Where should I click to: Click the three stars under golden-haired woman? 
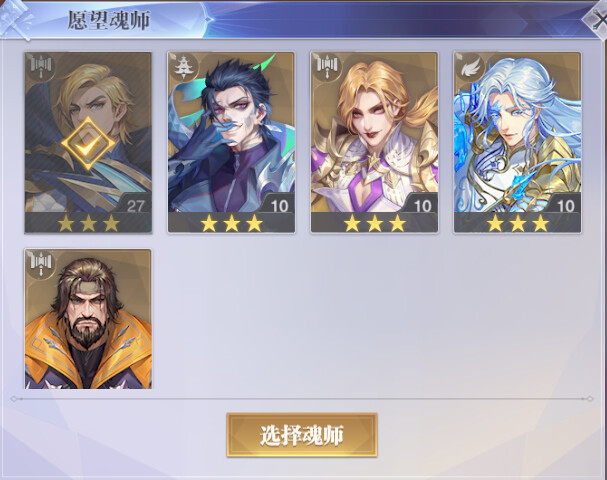point(375,223)
